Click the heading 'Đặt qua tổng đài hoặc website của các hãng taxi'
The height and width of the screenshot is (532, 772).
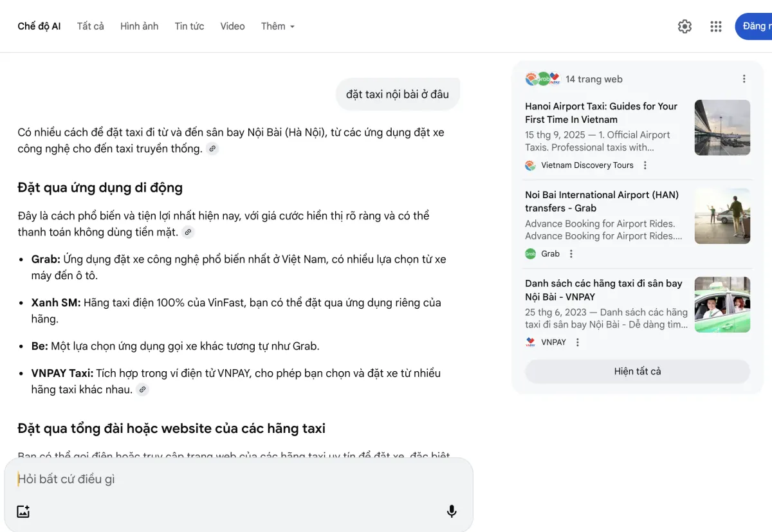(x=172, y=428)
